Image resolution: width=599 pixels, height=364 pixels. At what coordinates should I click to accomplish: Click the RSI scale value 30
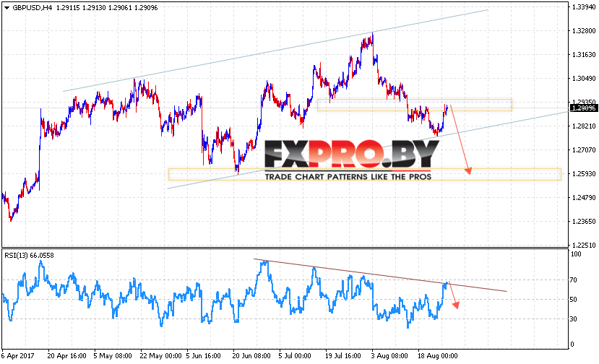574,319
